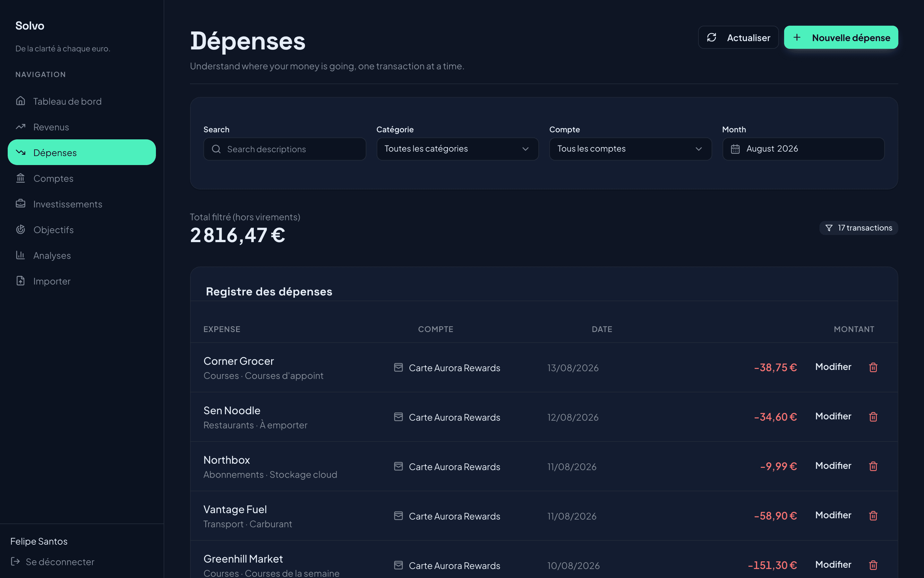Click the Vantage Fuel expense name
Viewport: 924px width, 578px height.
235,509
